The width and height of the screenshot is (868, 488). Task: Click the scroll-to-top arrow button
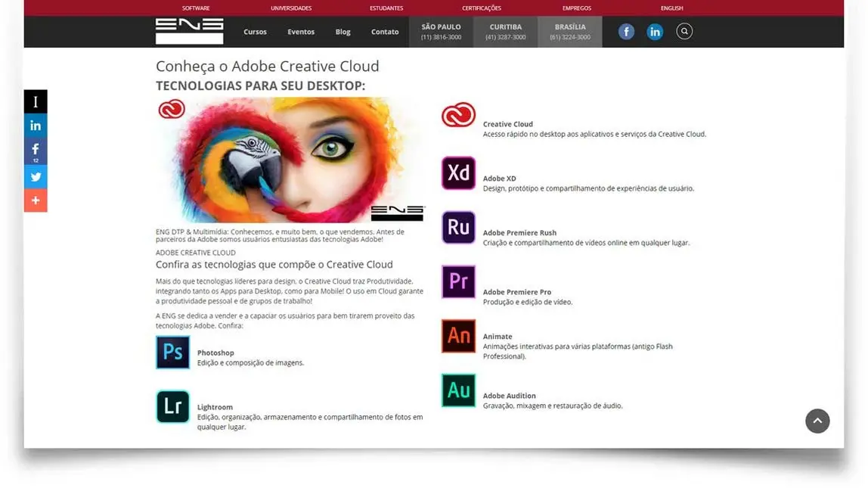point(817,421)
